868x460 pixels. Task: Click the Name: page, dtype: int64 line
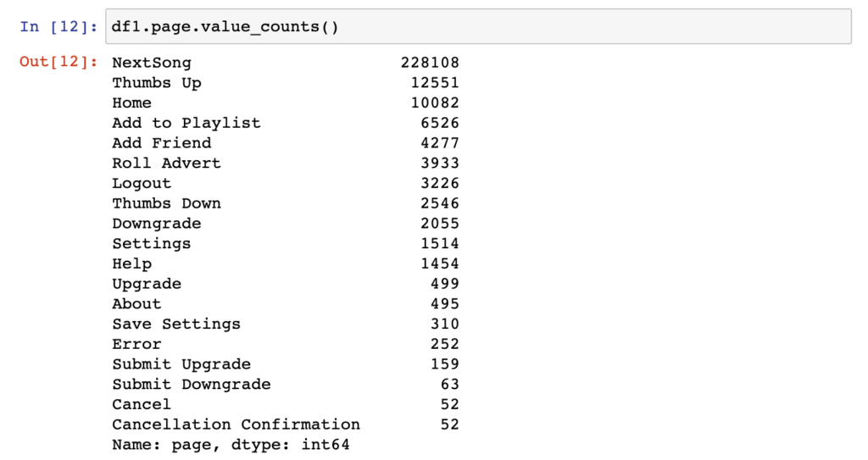(x=231, y=445)
